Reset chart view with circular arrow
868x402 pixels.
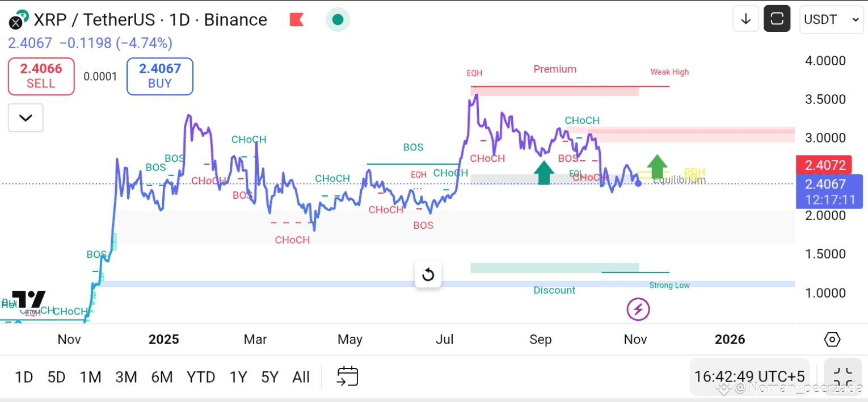pyautogui.click(x=428, y=275)
